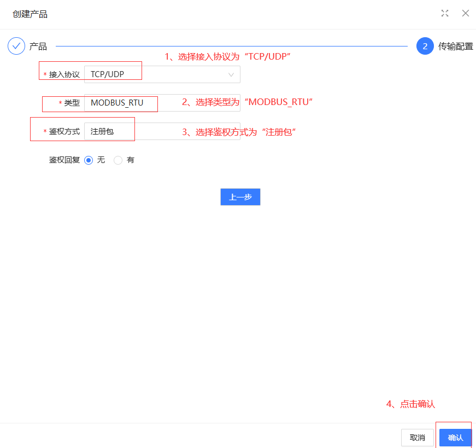Select the 有 radio button for 鉴权回复
The image size is (476, 448).
pos(118,160)
